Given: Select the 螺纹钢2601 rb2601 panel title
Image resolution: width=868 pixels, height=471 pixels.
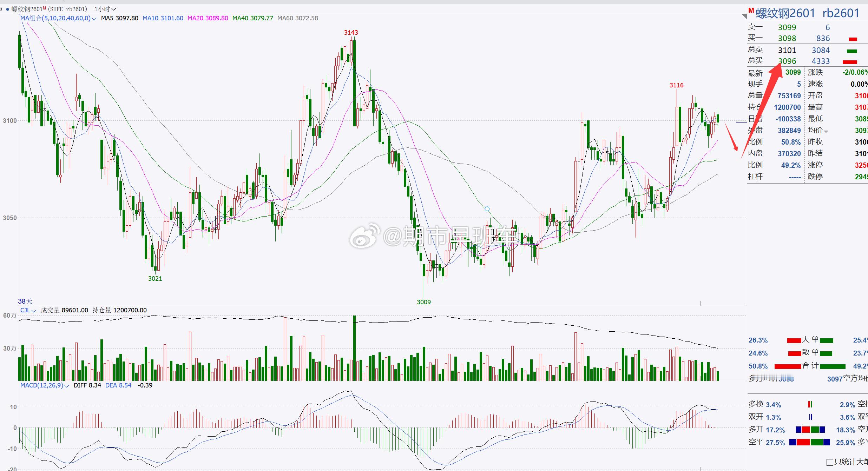Looking at the screenshot, I should pos(807,13).
